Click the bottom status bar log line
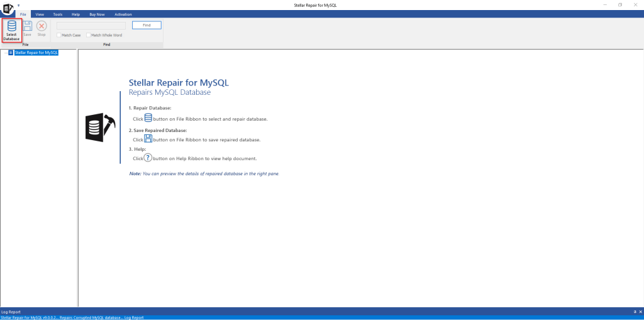The width and height of the screenshot is (644, 321). [72, 318]
